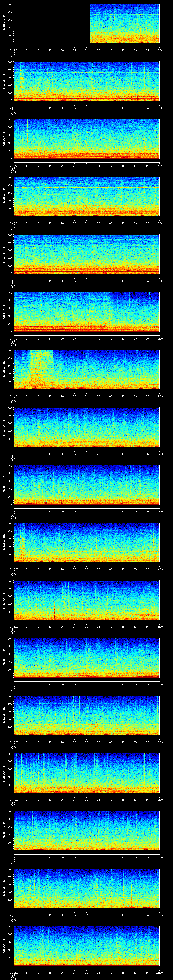Open the spectrogram panel starting at 12:11:00
The width and height of the screenshot is (173, 980).
coord(87,427)
